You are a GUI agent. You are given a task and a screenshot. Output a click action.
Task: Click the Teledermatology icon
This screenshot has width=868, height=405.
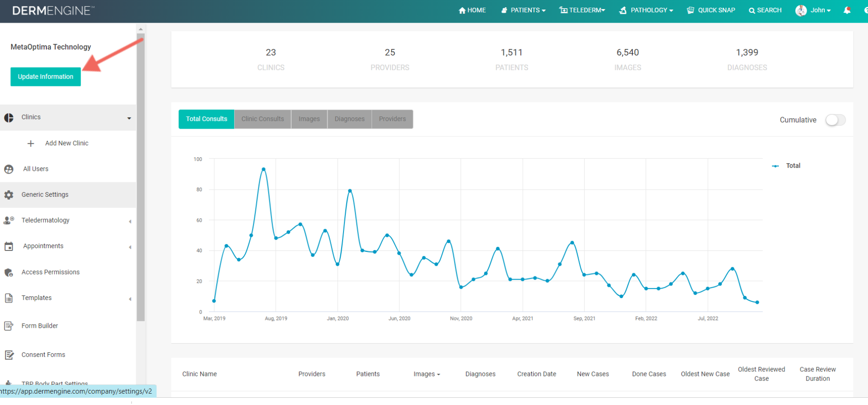(x=9, y=220)
